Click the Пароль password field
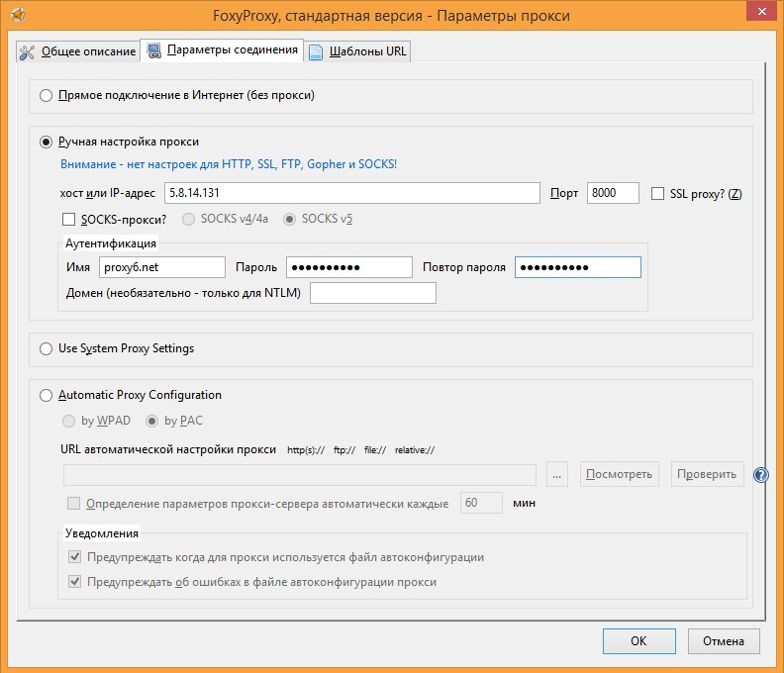Viewport: 784px width, 673px height. point(348,267)
